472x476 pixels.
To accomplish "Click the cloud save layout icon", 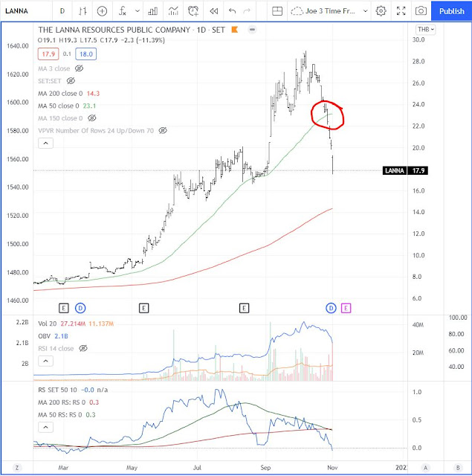I will click(297, 11).
